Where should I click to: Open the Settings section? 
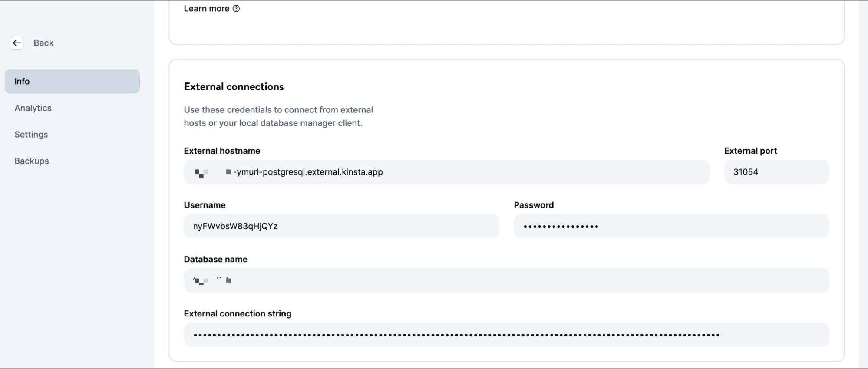coord(31,134)
